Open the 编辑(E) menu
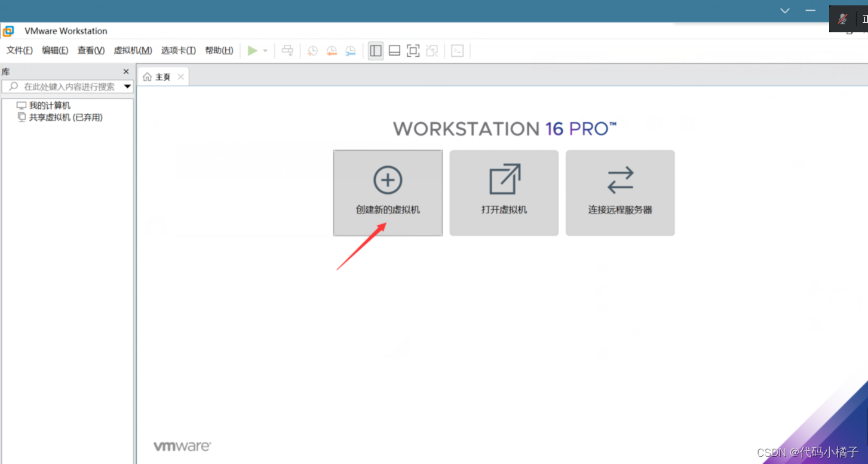868x464 pixels. click(55, 51)
